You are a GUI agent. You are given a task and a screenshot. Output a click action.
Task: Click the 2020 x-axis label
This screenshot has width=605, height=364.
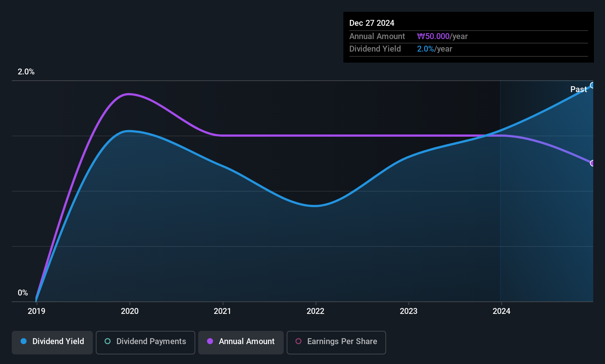point(130,311)
